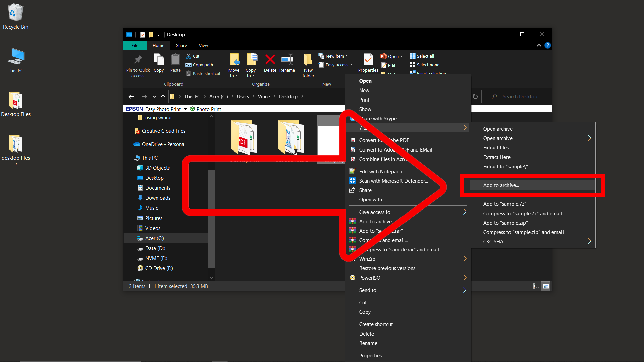
Task: Click the refresh icon beside the address bar
Action: click(x=475, y=96)
